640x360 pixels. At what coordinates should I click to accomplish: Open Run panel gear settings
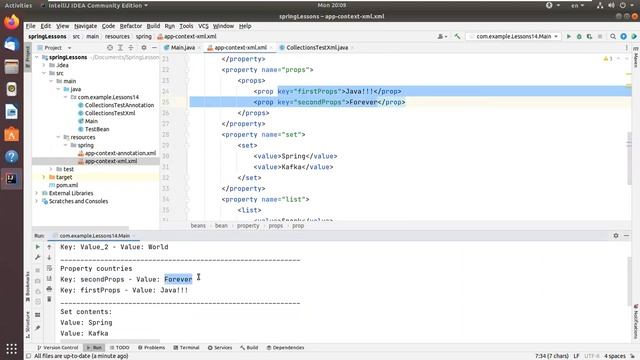click(x=616, y=236)
